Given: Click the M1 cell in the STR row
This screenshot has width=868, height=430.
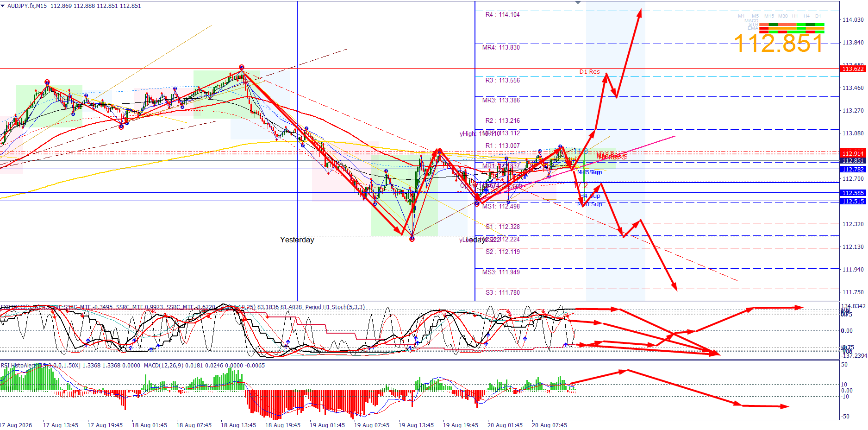Looking at the screenshot, I should coord(764,25).
